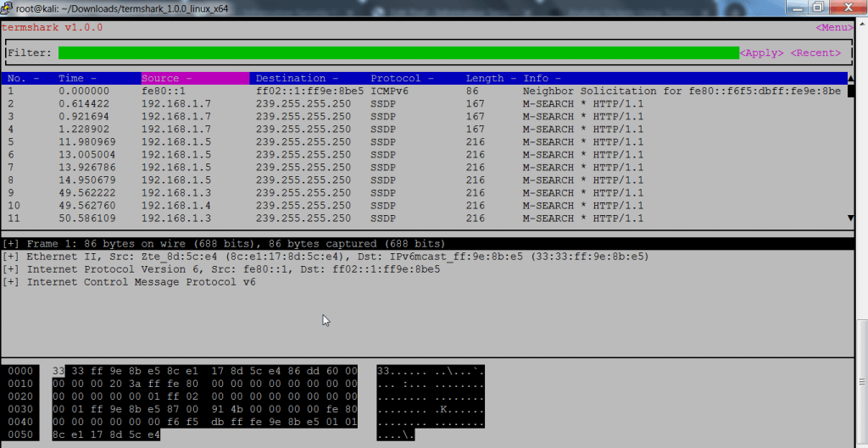Focus the green Filter input field
The height and width of the screenshot is (448, 868).
pos(398,53)
